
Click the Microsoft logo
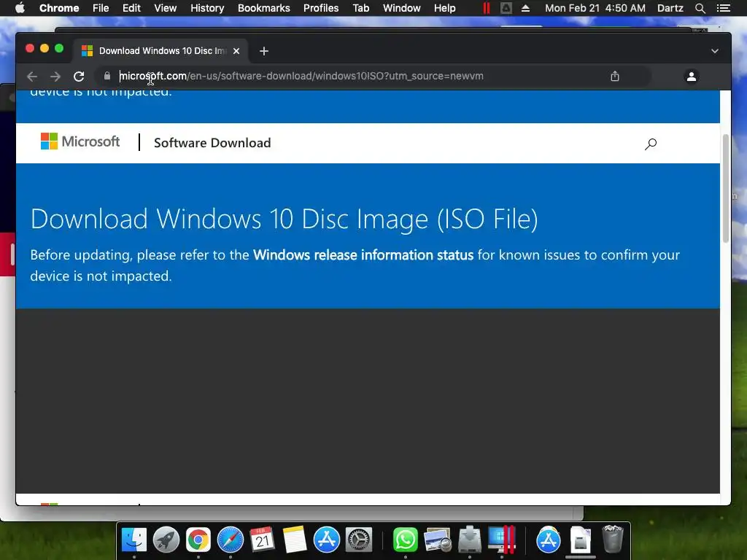pos(80,141)
